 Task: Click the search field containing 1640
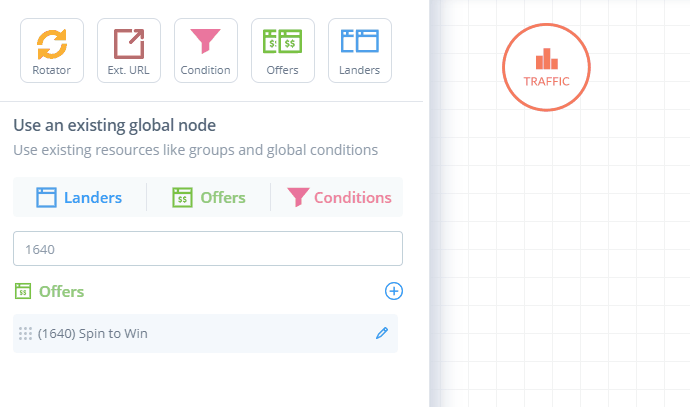tap(208, 249)
